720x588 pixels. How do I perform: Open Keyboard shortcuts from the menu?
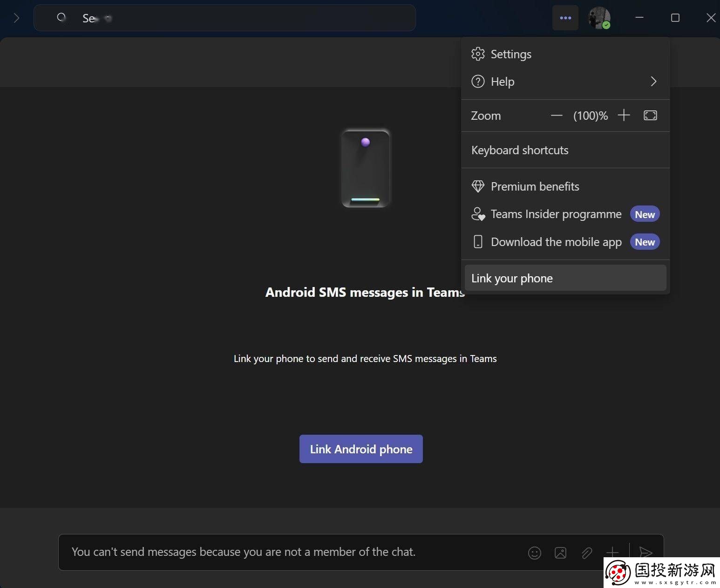[565, 150]
